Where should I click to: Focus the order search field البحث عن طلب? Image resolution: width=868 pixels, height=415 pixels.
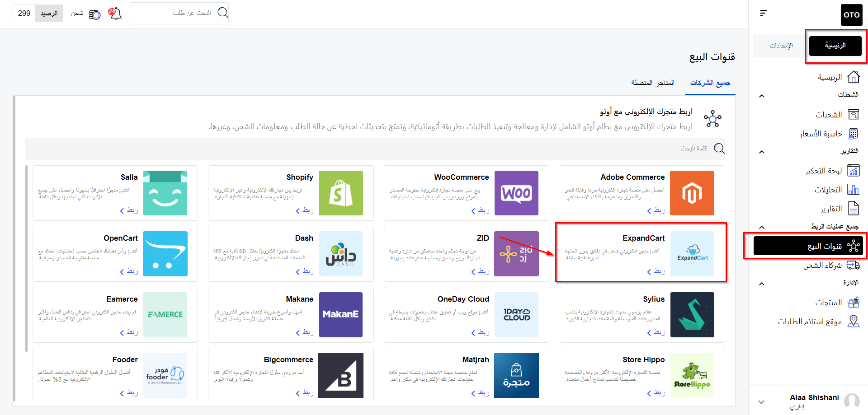click(179, 13)
